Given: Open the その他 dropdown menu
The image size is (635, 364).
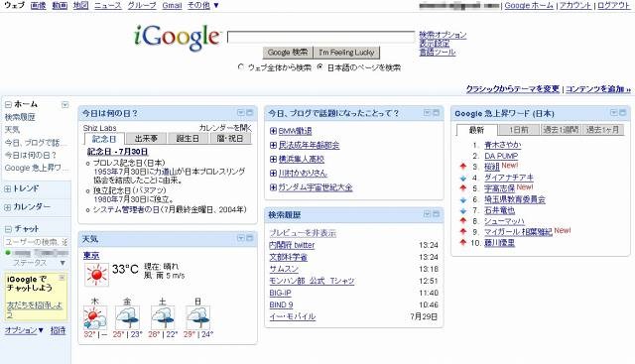Looking at the screenshot, I should coord(202,5).
